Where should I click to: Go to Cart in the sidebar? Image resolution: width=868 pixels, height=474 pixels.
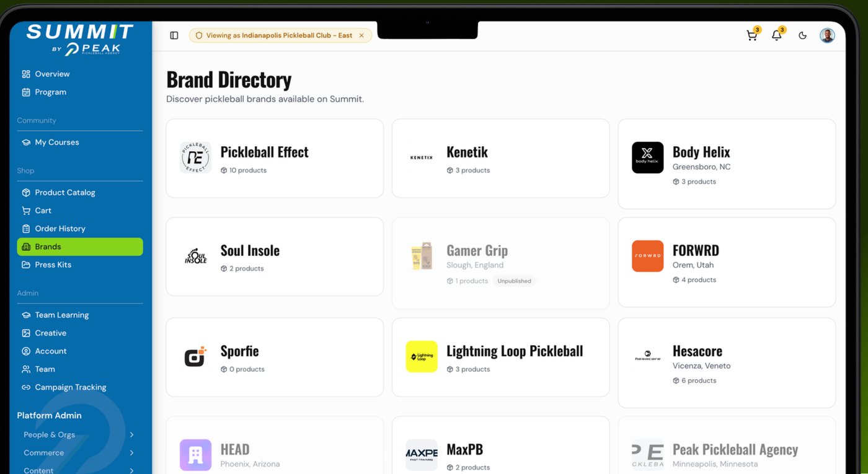(80, 210)
